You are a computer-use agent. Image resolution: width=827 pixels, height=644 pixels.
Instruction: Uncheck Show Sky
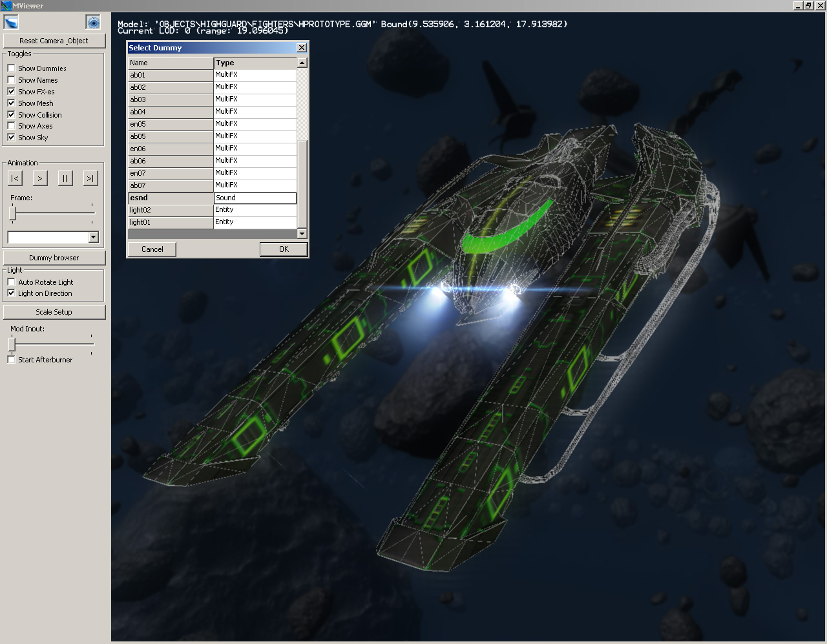11,137
